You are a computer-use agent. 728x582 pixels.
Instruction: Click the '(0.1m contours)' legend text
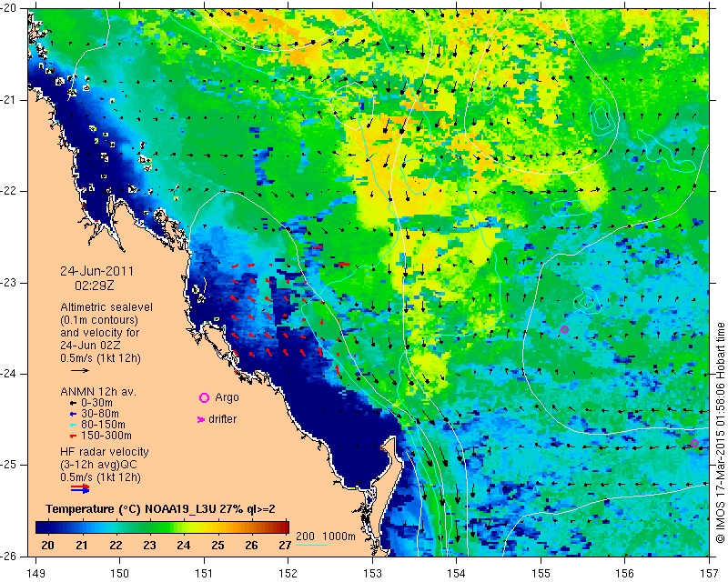tap(99, 320)
